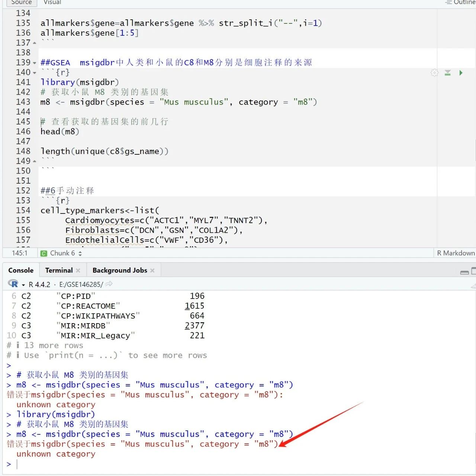Show the document Outline
The image size is (476, 476).
click(460, 2)
